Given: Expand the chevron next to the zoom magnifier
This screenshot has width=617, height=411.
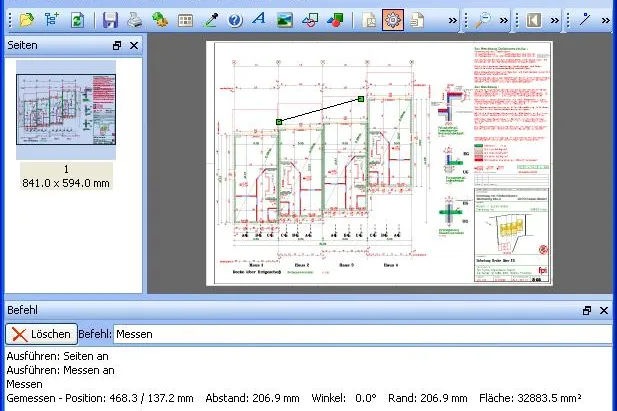Looking at the screenshot, I should coord(503,20).
